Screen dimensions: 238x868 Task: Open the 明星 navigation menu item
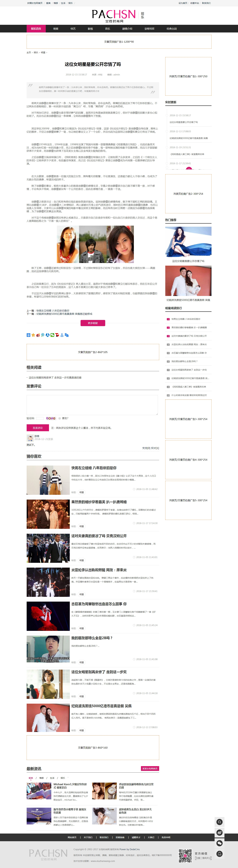point(56,29)
